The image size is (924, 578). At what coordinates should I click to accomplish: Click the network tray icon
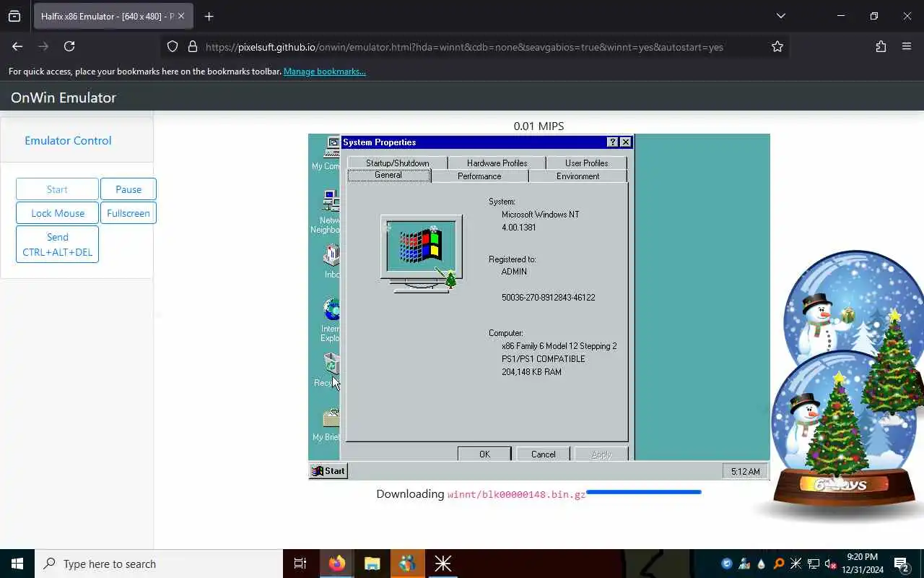(814, 564)
